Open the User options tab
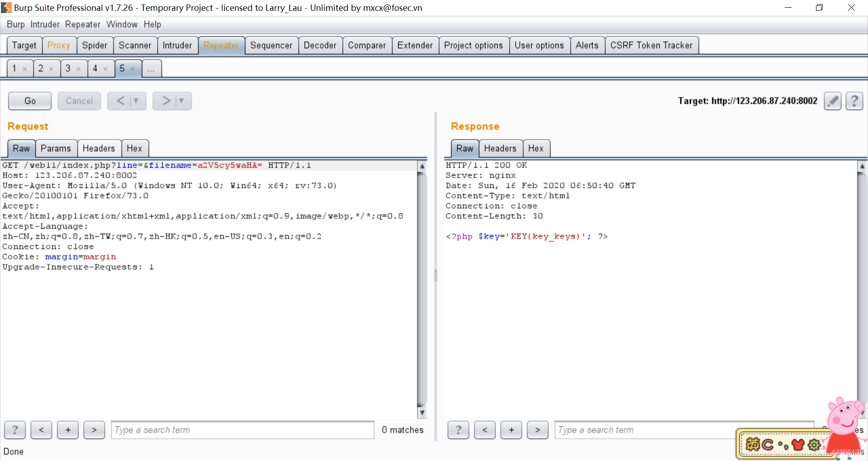 pyautogui.click(x=539, y=45)
